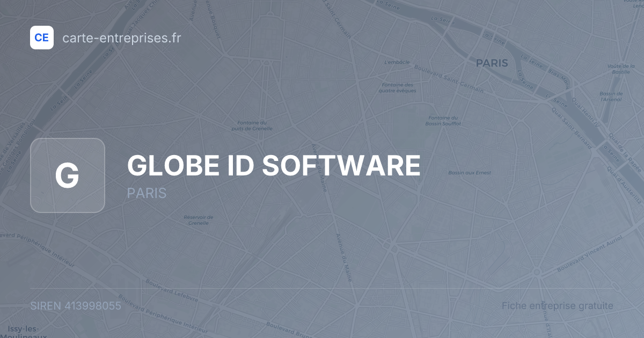Click the Boulevard Vincent Auriol street label
Viewport: 644px width, 338px height.
tap(589, 253)
